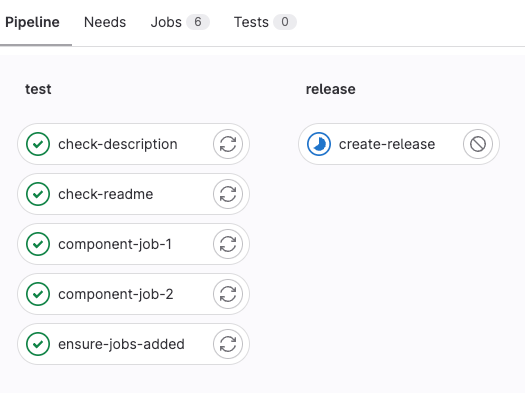
Task: Click the passed icon of ensure-jobs-added
Action: click(38, 344)
